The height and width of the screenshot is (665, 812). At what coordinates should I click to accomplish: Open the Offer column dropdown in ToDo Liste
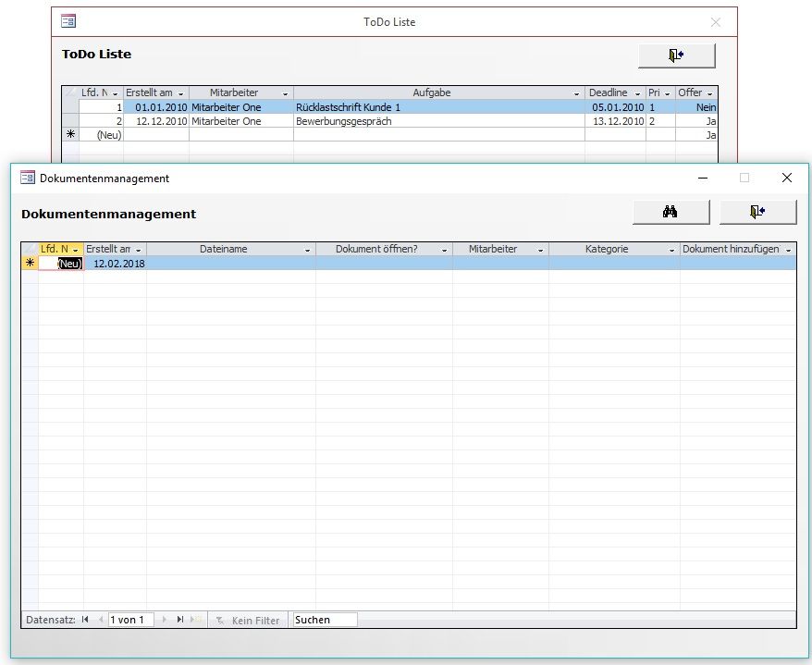point(710,93)
